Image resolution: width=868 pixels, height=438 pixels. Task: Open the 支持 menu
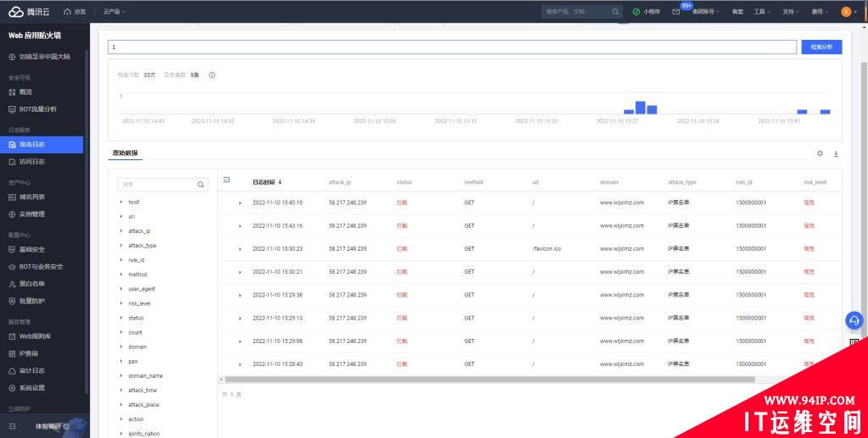tap(791, 12)
